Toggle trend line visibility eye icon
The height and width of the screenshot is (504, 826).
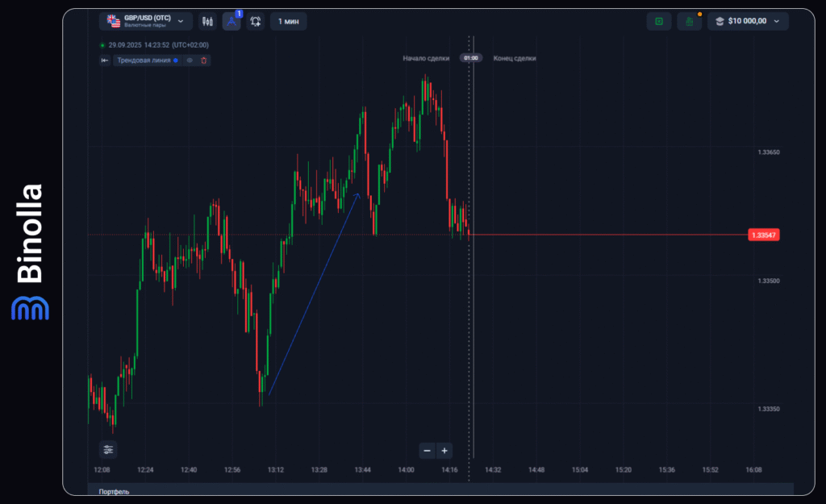click(190, 60)
